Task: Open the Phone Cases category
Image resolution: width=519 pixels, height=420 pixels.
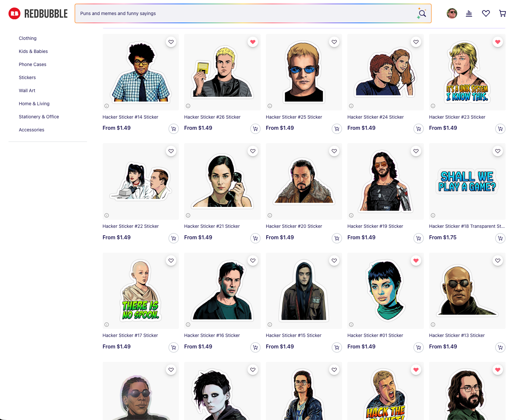Action: pyautogui.click(x=33, y=64)
